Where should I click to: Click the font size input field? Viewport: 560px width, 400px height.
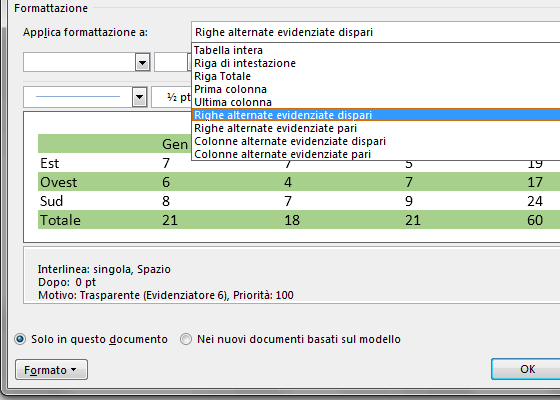[172, 62]
